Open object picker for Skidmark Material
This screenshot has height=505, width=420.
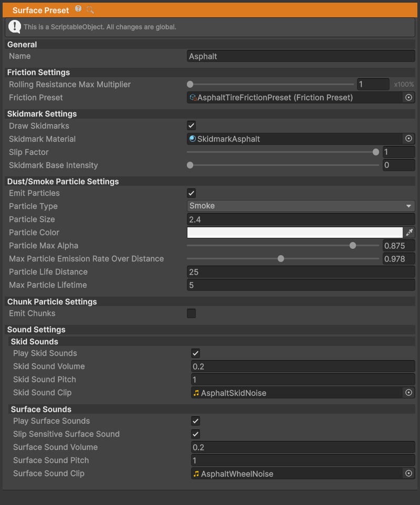click(x=408, y=139)
